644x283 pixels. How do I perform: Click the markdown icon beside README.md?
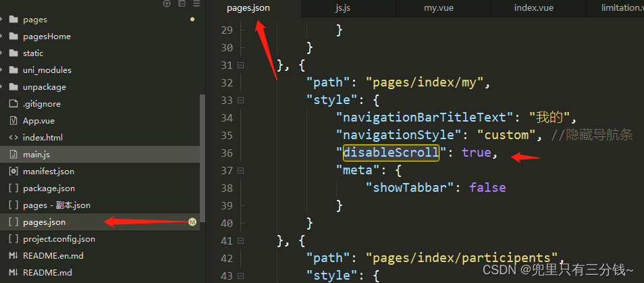click(14, 272)
